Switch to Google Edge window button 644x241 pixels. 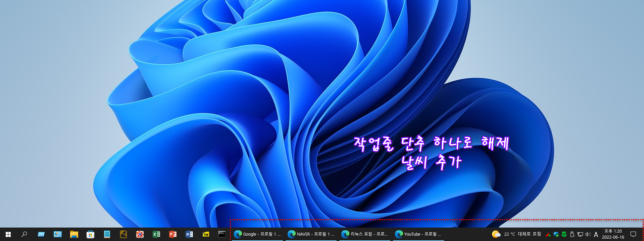click(x=257, y=234)
